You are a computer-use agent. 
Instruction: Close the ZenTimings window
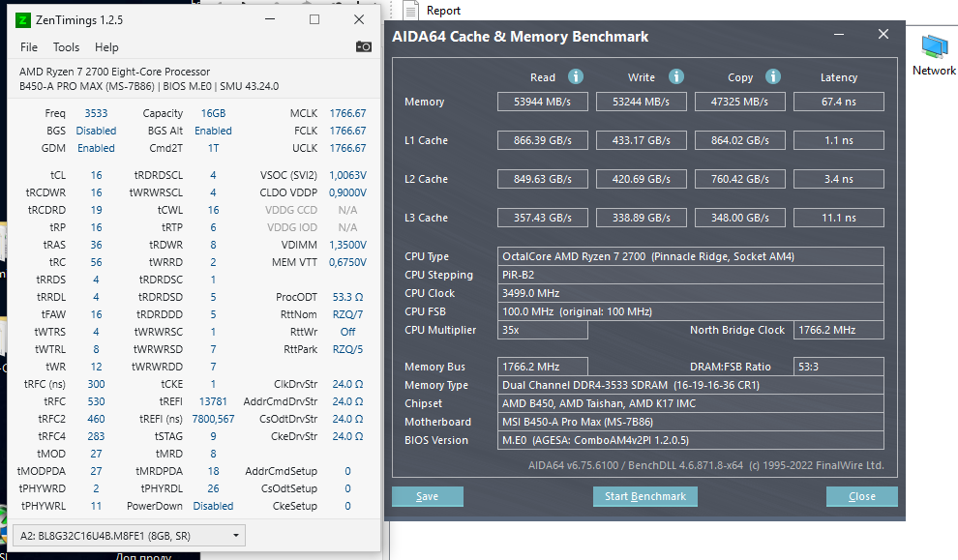click(x=359, y=19)
